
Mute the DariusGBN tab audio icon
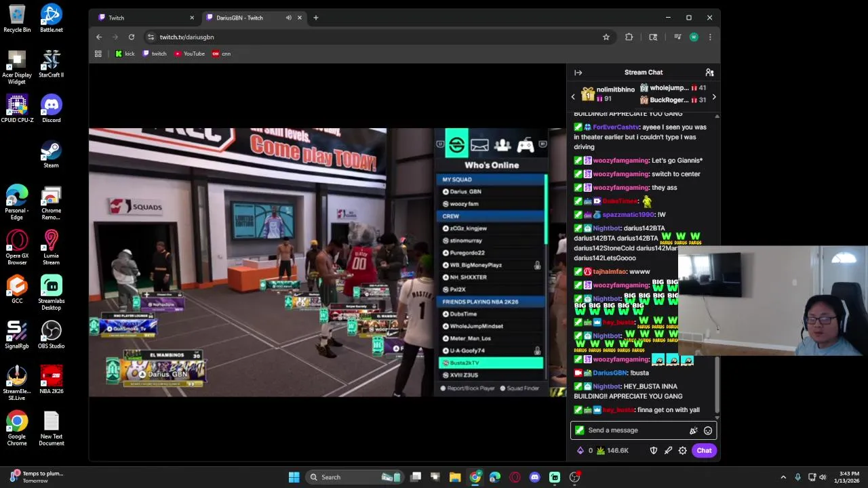coord(289,18)
